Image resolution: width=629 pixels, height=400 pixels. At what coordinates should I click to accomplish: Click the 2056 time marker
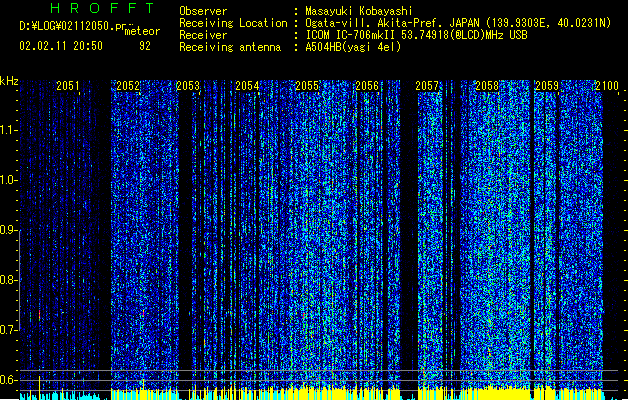pos(367,86)
